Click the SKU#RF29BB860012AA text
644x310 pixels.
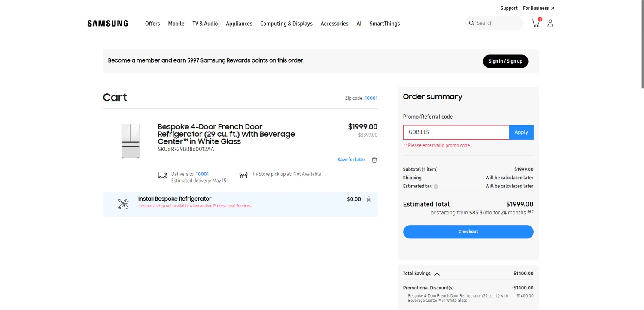(186, 150)
